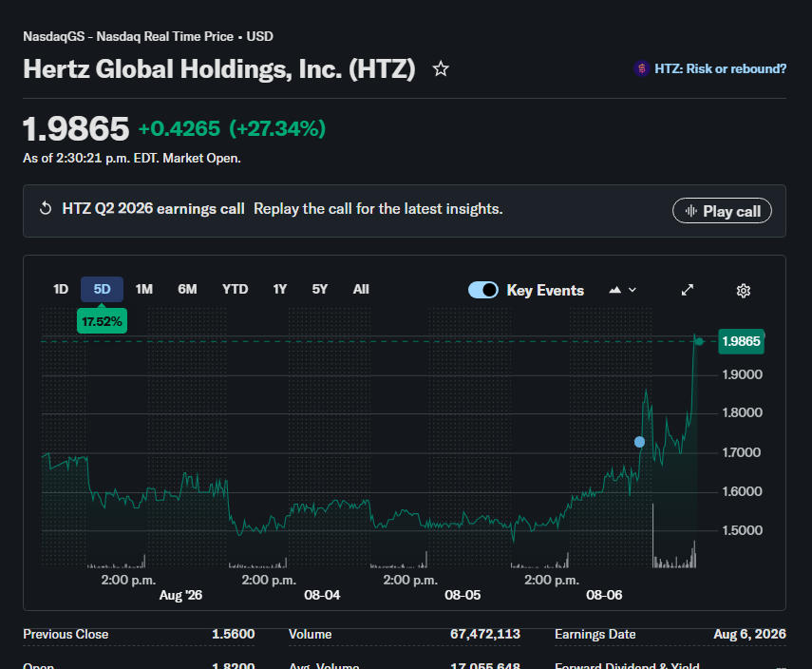
Task: Click the Earnings Date value Aug 6, 2026
Action: coord(749,634)
